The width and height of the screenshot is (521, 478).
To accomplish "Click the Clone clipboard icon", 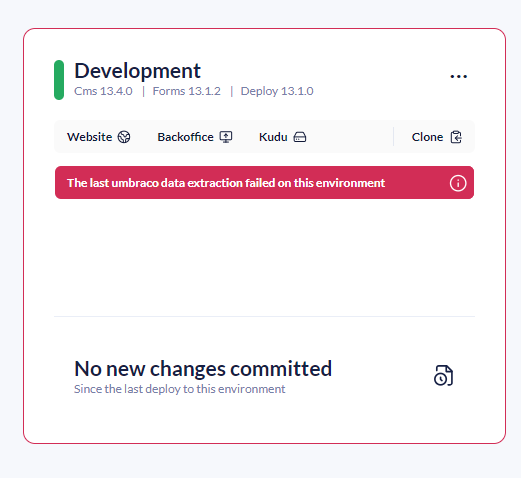I will [x=456, y=137].
